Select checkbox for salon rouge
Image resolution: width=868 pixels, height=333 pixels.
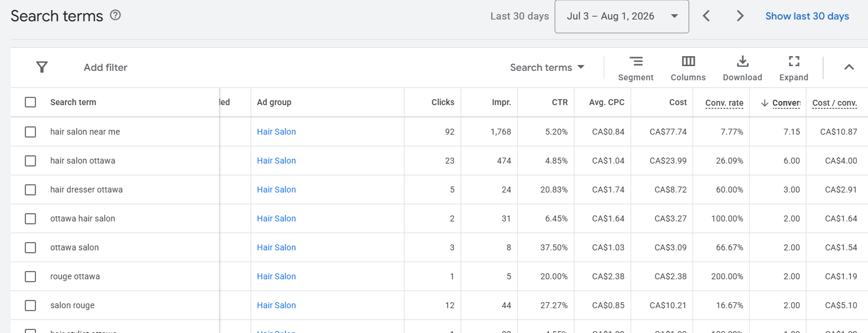(x=30, y=305)
